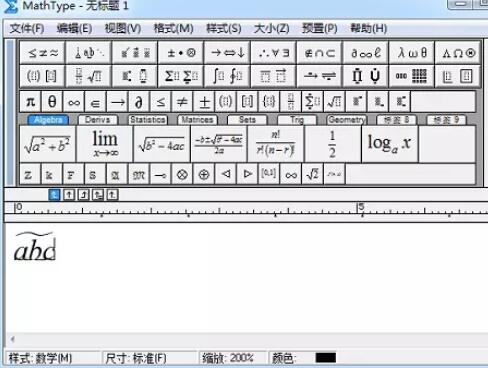The width and height of the screenshot is (488, 368).
Task: Insert the quadratic formula expression
Action: click(219, 144)
